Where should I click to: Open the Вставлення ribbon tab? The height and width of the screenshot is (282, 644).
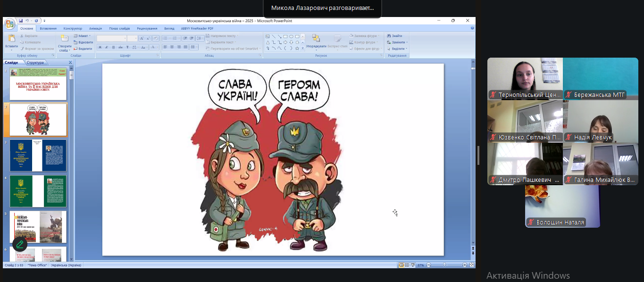click(48, 28)
